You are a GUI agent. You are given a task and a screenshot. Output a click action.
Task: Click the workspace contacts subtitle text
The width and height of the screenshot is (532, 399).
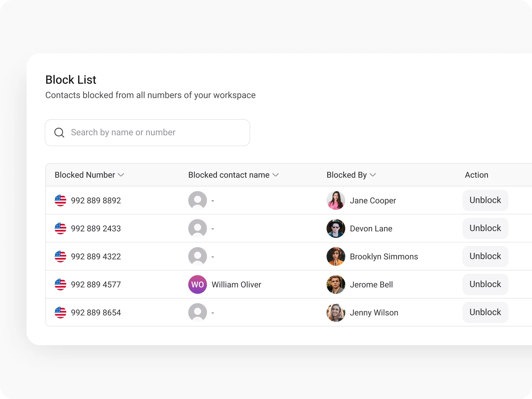pos(150,95)
